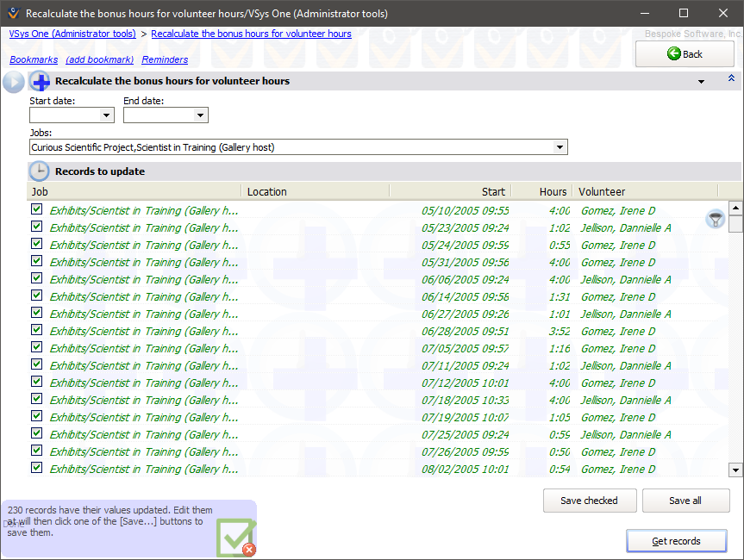This screenshot has height=560, width=744.
Task: Open the End date dropdown
Action: pos(200,115)
